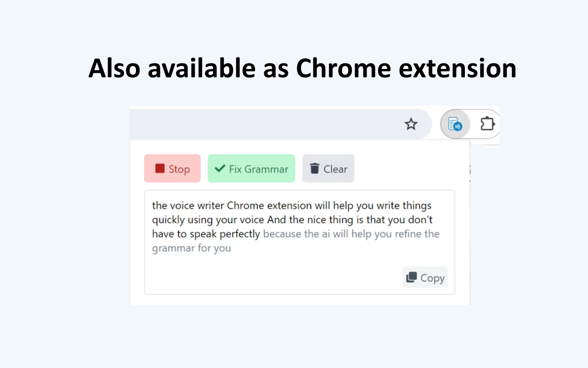Open the Voice Writer extension icon
This screenshot has width=588, height=368.
[455, 124]
